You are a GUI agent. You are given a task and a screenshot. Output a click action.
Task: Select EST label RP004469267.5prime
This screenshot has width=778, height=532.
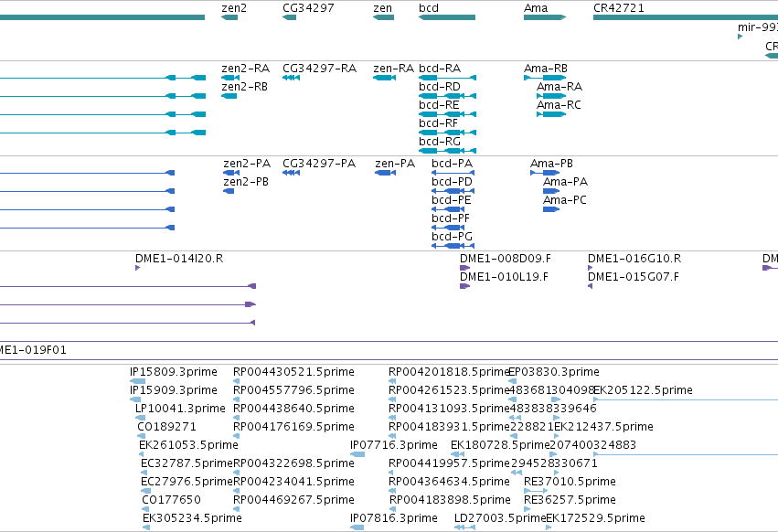[x=293, y=500]
